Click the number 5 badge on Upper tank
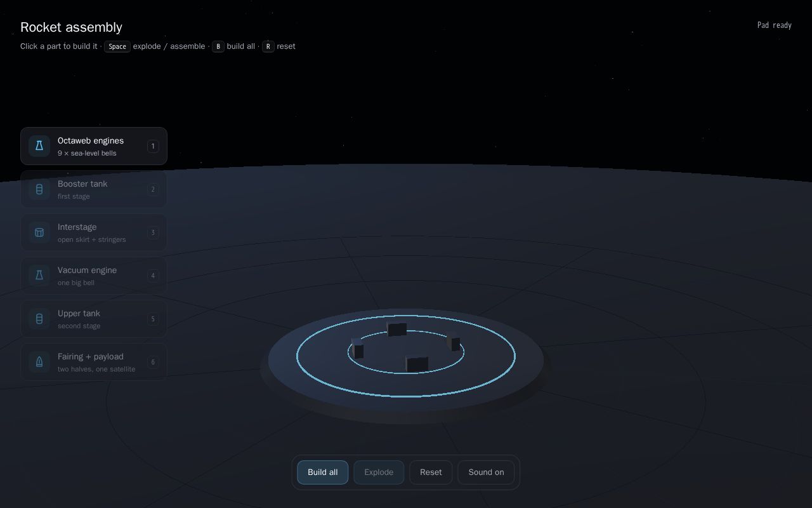 click(153, 319)
